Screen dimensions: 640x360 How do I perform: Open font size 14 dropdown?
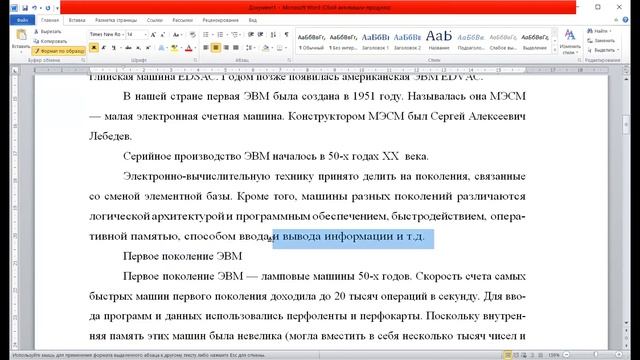(x=145, y=35)
